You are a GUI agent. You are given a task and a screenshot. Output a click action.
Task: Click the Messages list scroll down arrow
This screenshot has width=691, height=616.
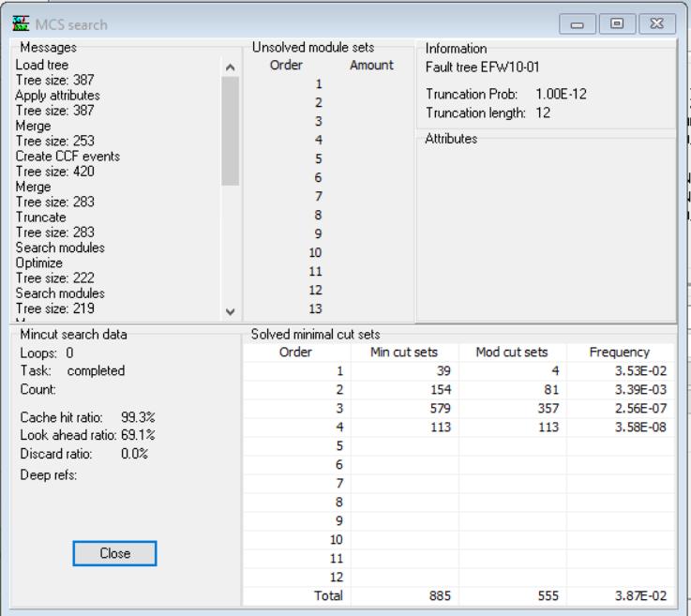coord(230,311)
